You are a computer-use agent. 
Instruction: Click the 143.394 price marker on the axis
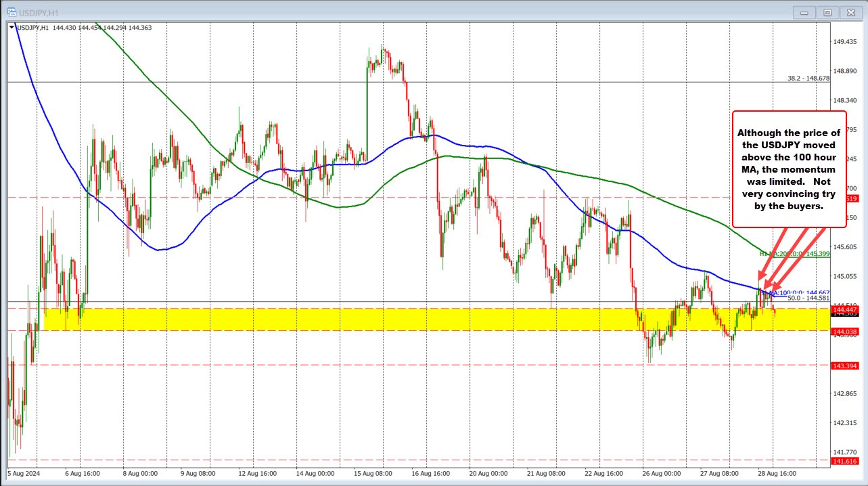845,366
